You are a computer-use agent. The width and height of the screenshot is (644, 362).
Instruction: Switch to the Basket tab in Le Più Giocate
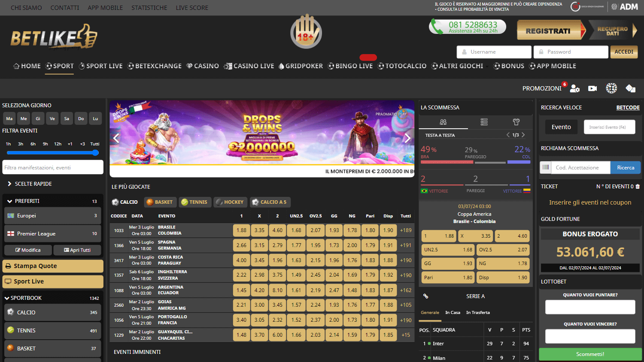pos(159,202)
